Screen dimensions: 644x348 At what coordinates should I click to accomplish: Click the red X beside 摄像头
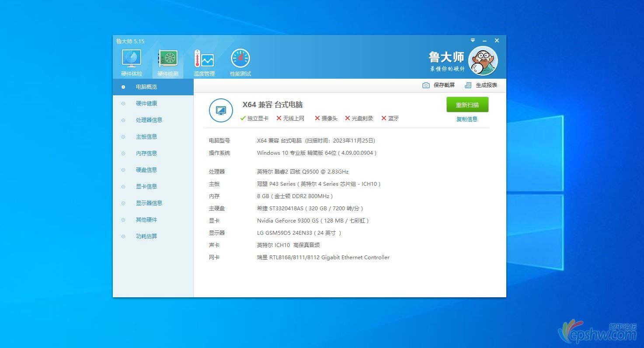click(x=317, y=118)
